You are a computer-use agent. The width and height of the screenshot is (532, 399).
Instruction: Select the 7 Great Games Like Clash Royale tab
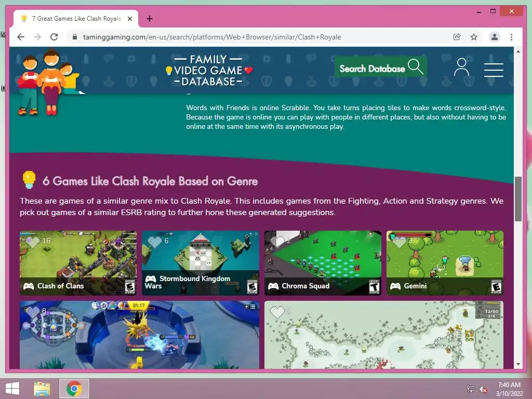coord(75,19)
